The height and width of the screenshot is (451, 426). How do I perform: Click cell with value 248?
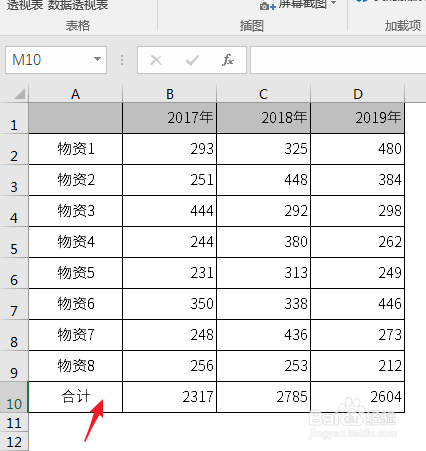point(170,335)
